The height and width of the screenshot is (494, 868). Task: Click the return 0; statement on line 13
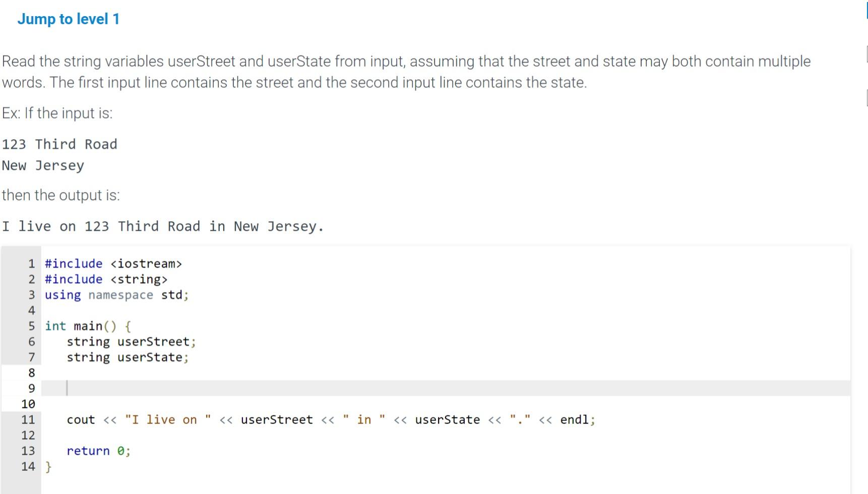pyautogui.click(x=98, y=451)
